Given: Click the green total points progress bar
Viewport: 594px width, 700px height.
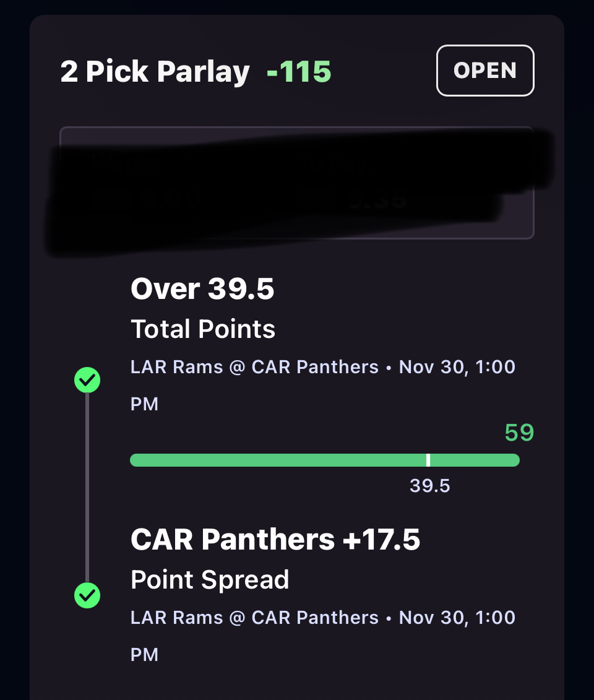Looking at the screenshot, I should (x=278, y=460).
